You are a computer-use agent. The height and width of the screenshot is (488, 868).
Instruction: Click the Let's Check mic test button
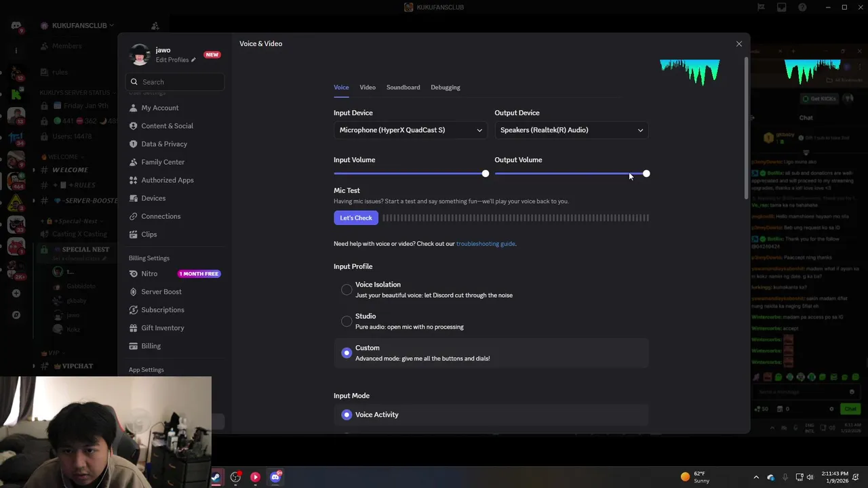(x=356, y=218)
